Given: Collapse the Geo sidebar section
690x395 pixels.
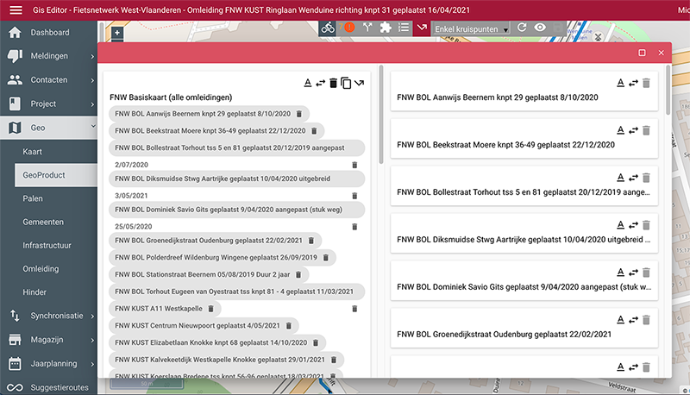Looking at the screenshot, I should click(x=48, y=128).
